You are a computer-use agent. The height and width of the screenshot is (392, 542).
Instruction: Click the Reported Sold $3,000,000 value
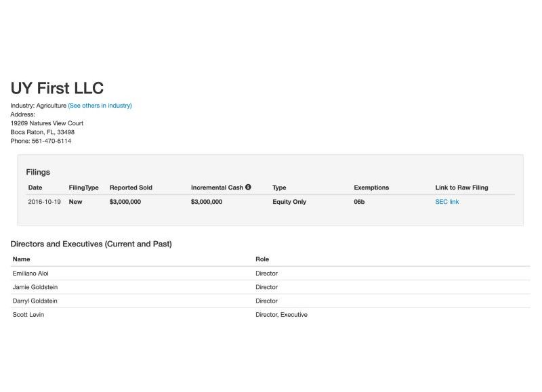click(125, 202)
